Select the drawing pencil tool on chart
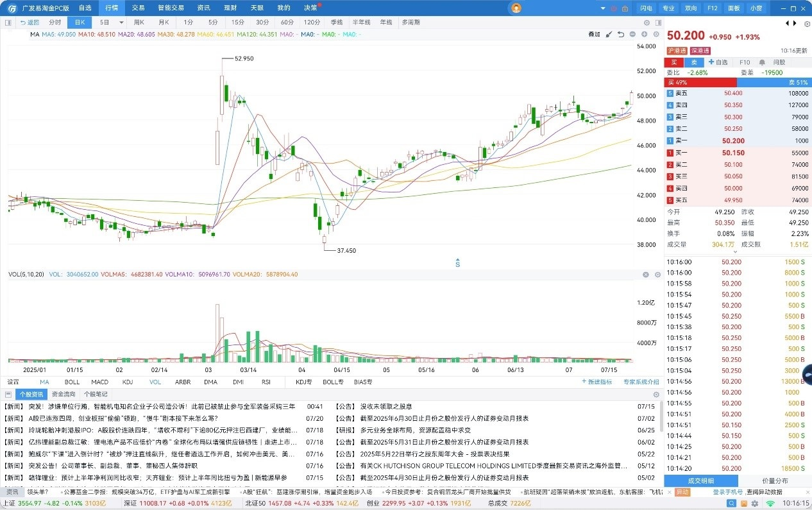This screenshot has width=812, height=510. (x=609, y=34)
